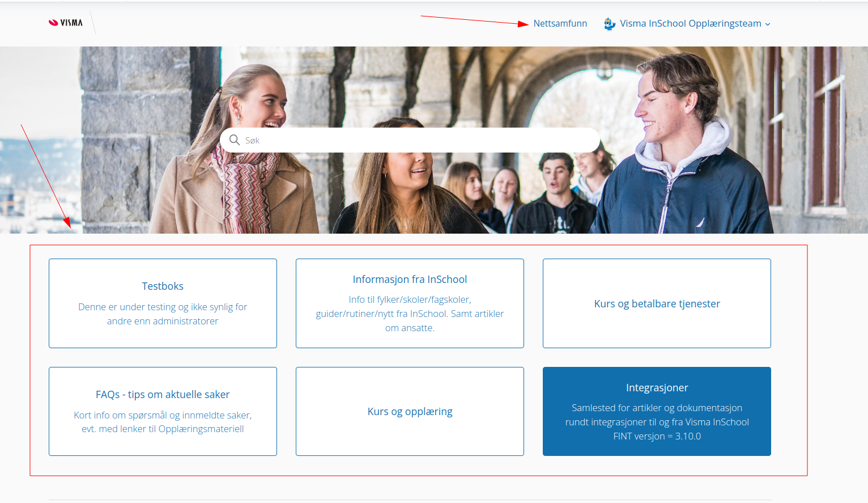The width and height of the screenshot is (868, 503).
Task: Open the Testboks card
Action: [x=163, y=303]
